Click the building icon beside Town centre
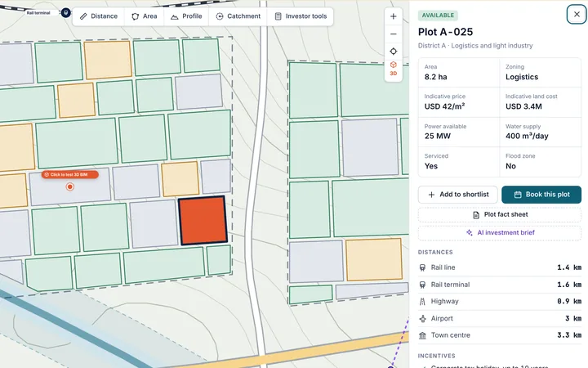 (423, 335)
